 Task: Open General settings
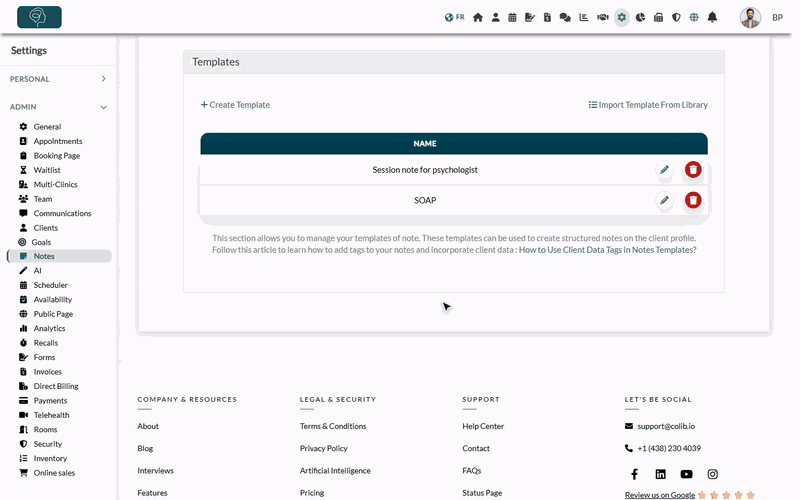tap(47, 127)
